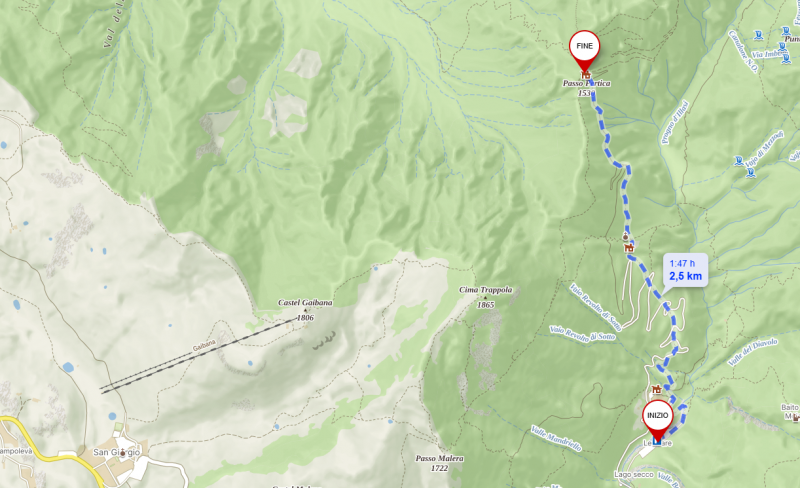Screen dimensions: 800x488
Task: Click the small shrine icon above mid-route hut
Action: (626, 236)
